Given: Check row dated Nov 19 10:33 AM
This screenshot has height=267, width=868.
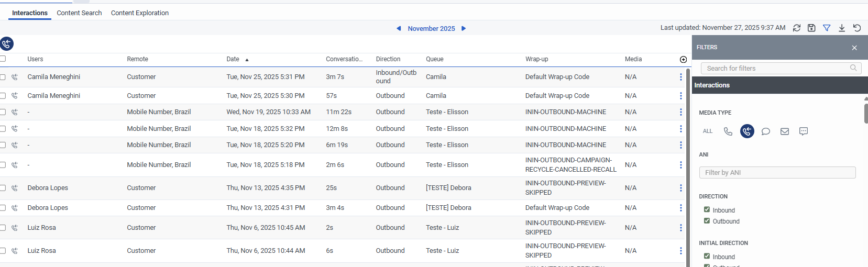Looking at the screenshot, I should (x=2, y=112).
